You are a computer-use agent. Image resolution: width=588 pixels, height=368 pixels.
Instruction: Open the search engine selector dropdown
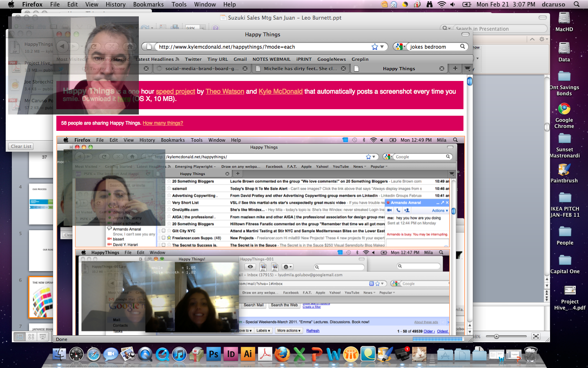coord(400,47)
